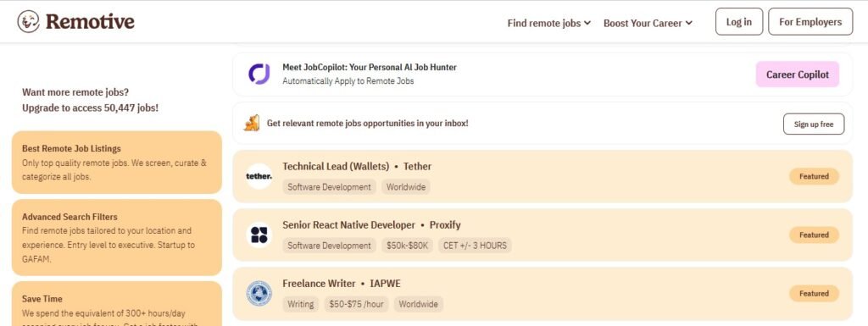868x326 pixels.
Task: Select Software Development tag on Proxify job
Action: [x=330, y=246]
